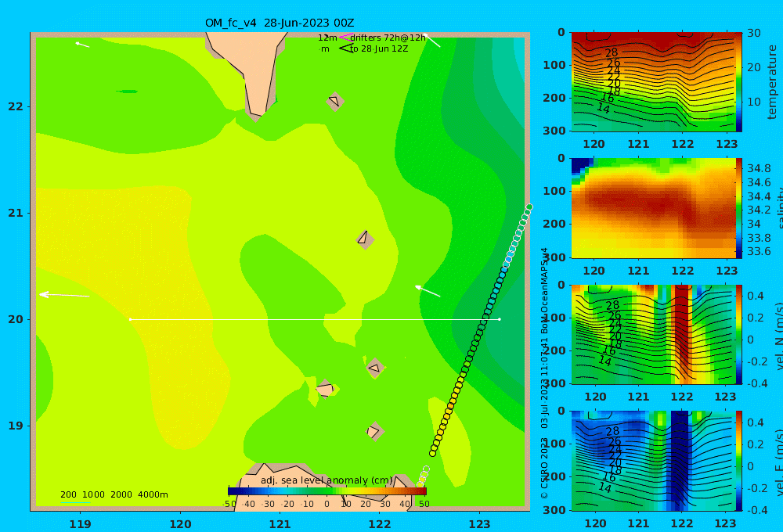783x532 pixels.
Task: Click the vel. E colorbar
Action: (x=738, y=461)
